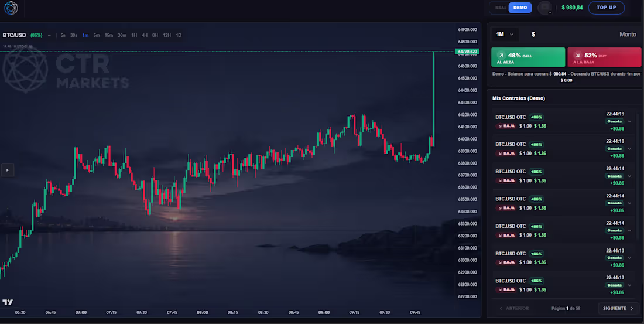Screen dimensions: 644x324
Task: Click the 22:44:19 contract timestamp
Action: point(615,114)
